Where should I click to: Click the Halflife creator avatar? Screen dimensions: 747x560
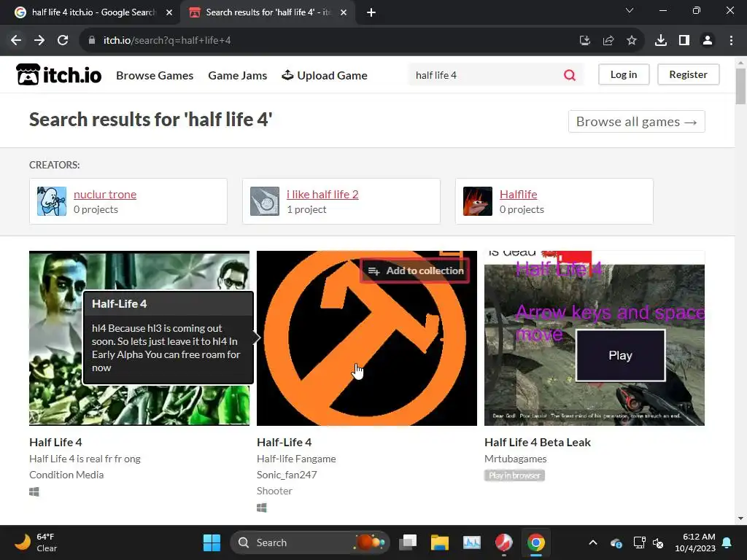coord(477,201)
